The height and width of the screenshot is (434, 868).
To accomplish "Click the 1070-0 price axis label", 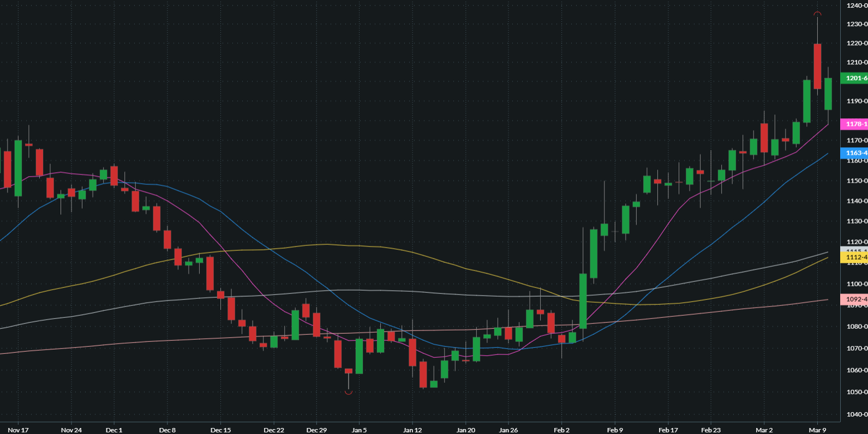I will [x=857, y=348].
